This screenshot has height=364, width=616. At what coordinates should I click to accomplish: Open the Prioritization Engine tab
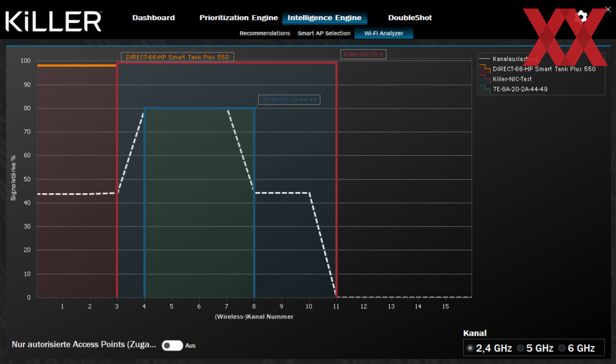point(238,18)
